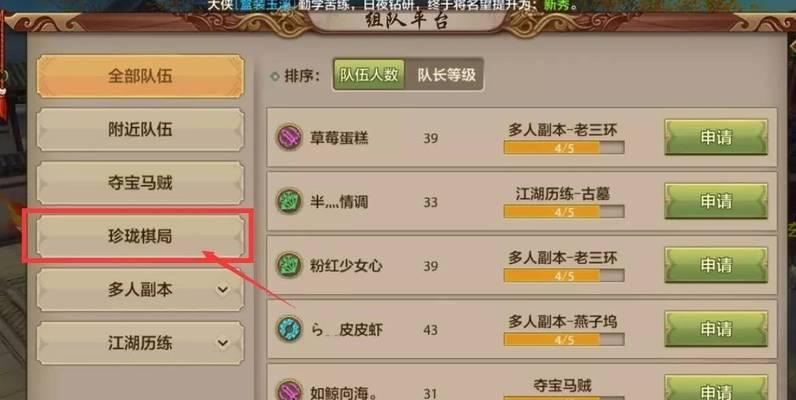
Task: Click the blue class icon beside 皮皮虾
Action: 289,329
